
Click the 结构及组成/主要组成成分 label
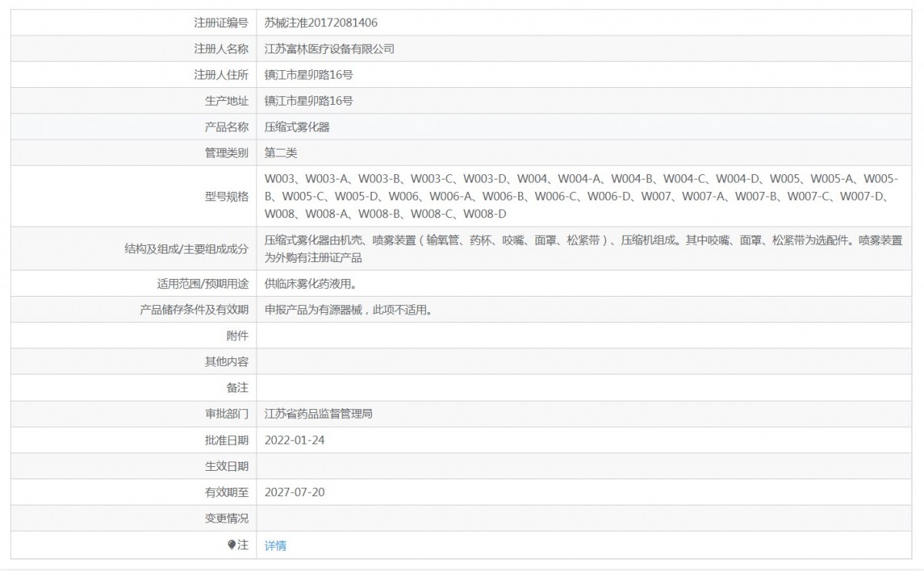click(x=186, y=249)
